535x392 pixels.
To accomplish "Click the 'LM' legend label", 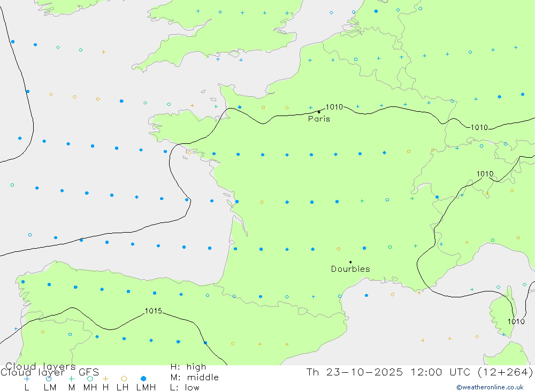I will pos(50,388).
